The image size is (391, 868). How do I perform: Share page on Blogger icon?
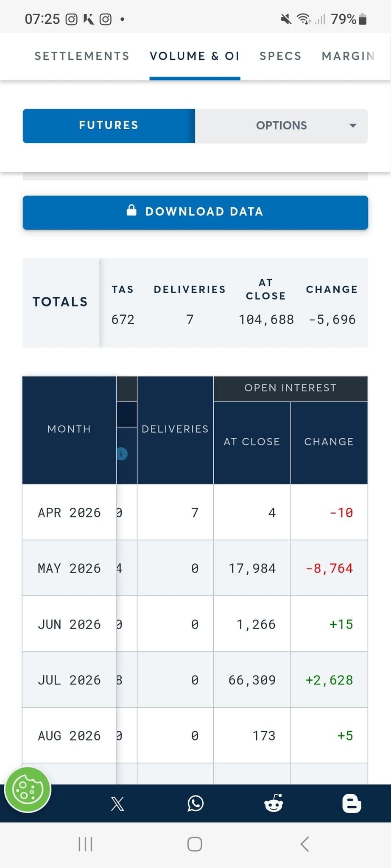click(x=352, y=804)
